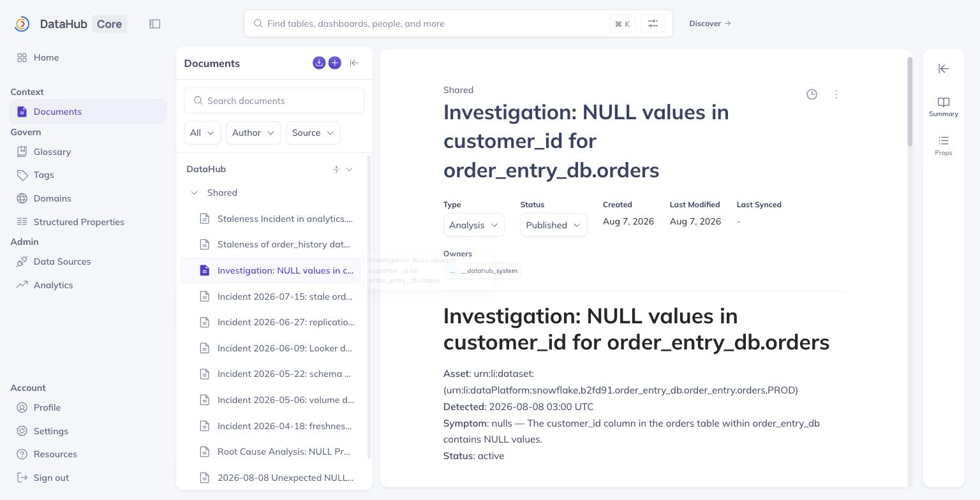
Task: Go to Data Sources
Action: pyautogui.click(x=88, y=261)
